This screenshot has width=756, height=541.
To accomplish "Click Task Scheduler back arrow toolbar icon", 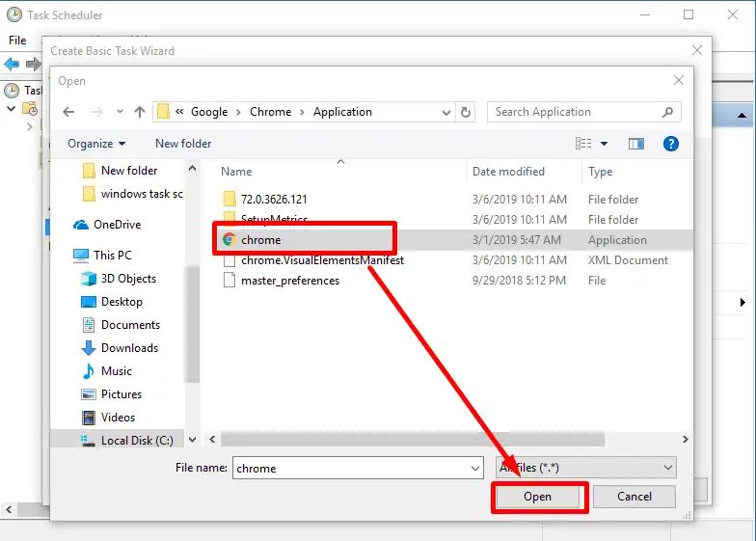I will (12, 64).
